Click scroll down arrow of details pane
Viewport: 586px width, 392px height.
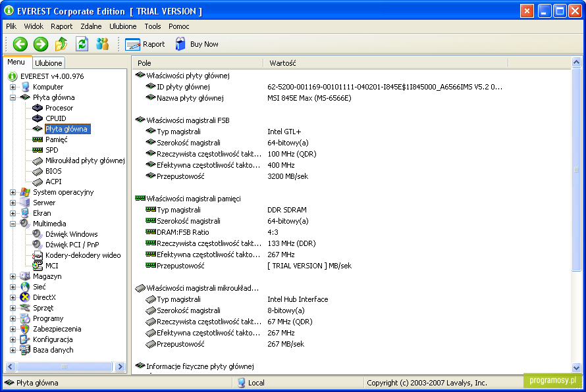coord(576,368)
